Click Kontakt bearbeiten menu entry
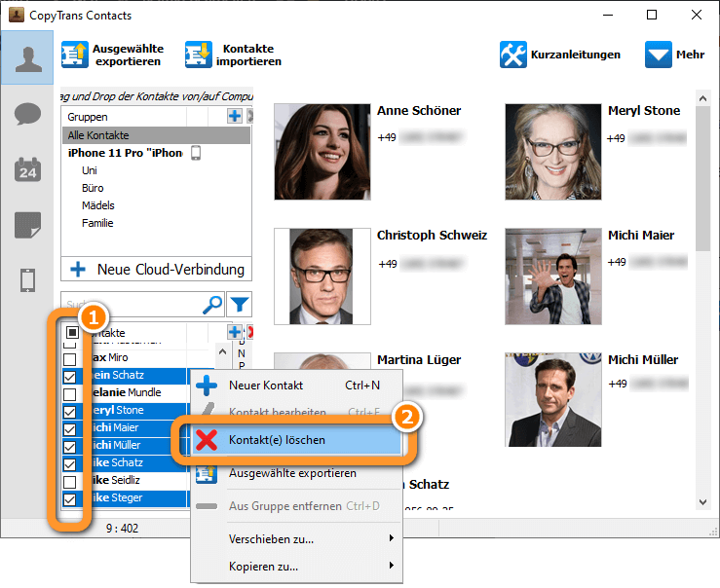Viewport: 720px width, 588px height. (296, 411)
